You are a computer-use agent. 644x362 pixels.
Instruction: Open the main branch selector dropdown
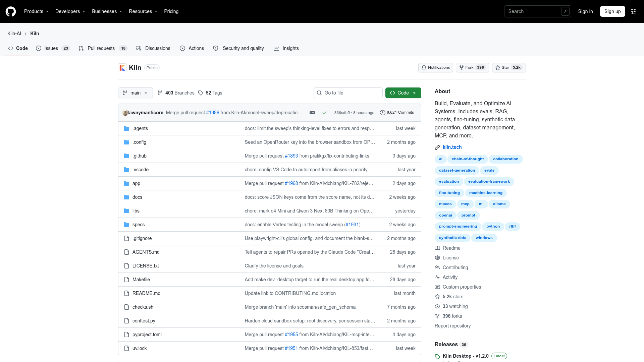(136, 93)
